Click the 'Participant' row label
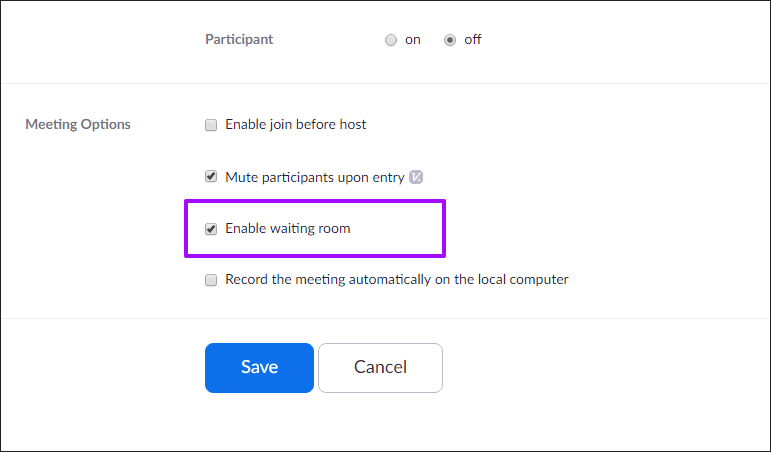The image size is (771, 452). pos(239,40)
